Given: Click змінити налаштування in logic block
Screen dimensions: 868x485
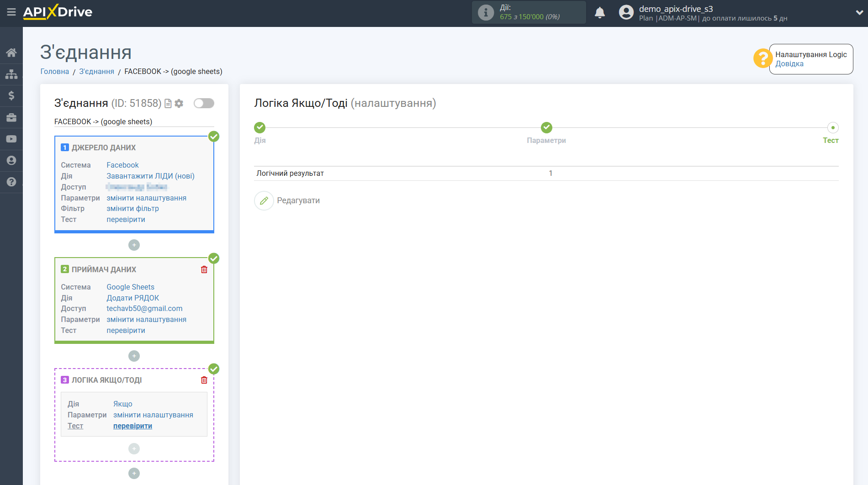Looking at the screenshot, I should click(x=153, y=415).
